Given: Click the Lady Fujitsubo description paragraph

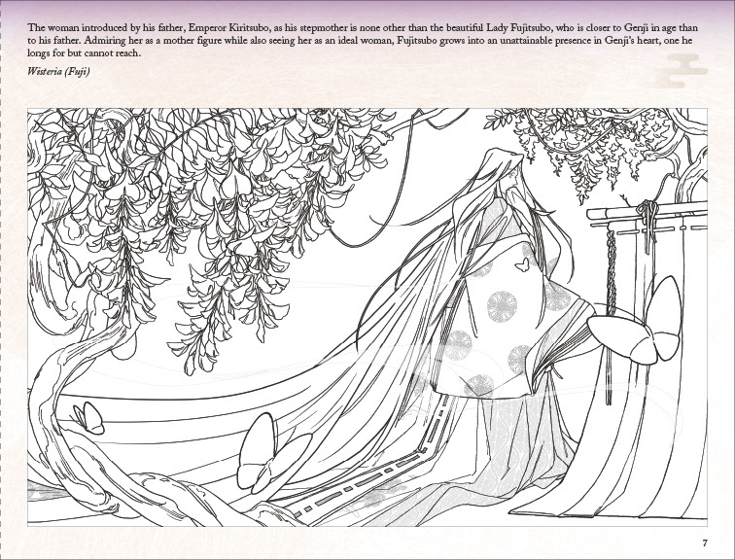Looking at the screenshot, I should (363, 40).
